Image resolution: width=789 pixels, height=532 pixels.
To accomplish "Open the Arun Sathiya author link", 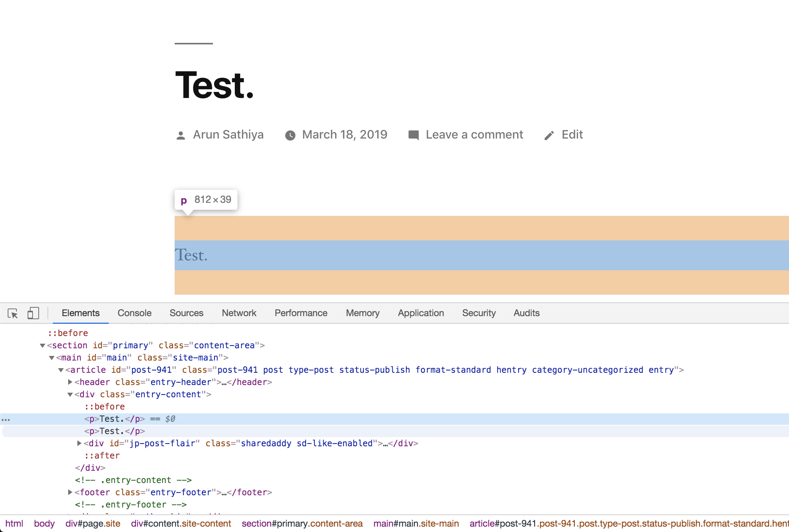I will [228, 135].
